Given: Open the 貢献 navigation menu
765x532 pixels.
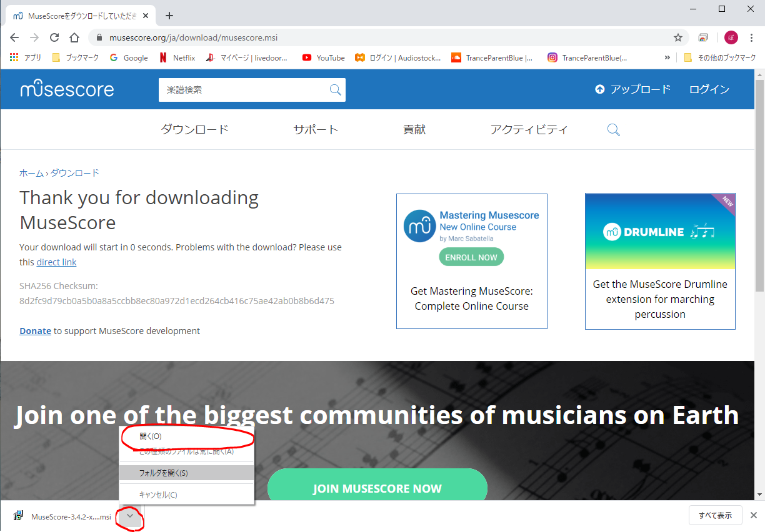Looking at the screenshot, I should [x=414, y=129].
